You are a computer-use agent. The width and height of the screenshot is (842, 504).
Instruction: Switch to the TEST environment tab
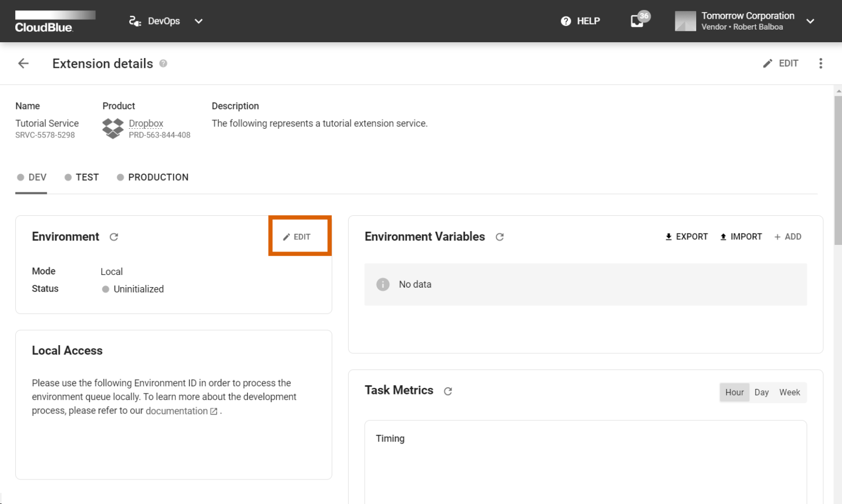click(x=82, y=177)
